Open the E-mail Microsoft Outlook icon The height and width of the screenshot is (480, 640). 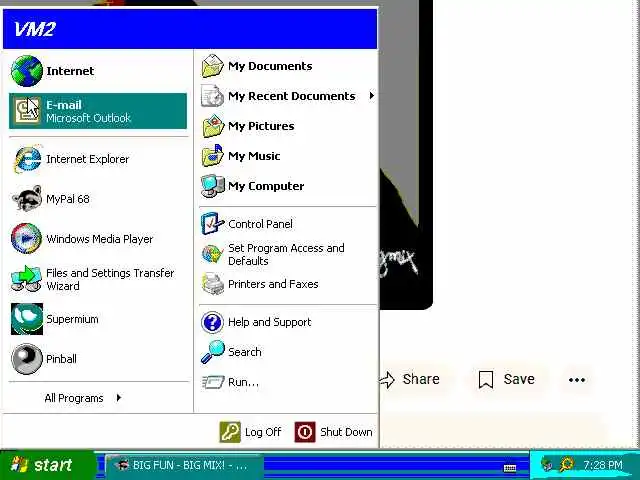coord(27,111)
